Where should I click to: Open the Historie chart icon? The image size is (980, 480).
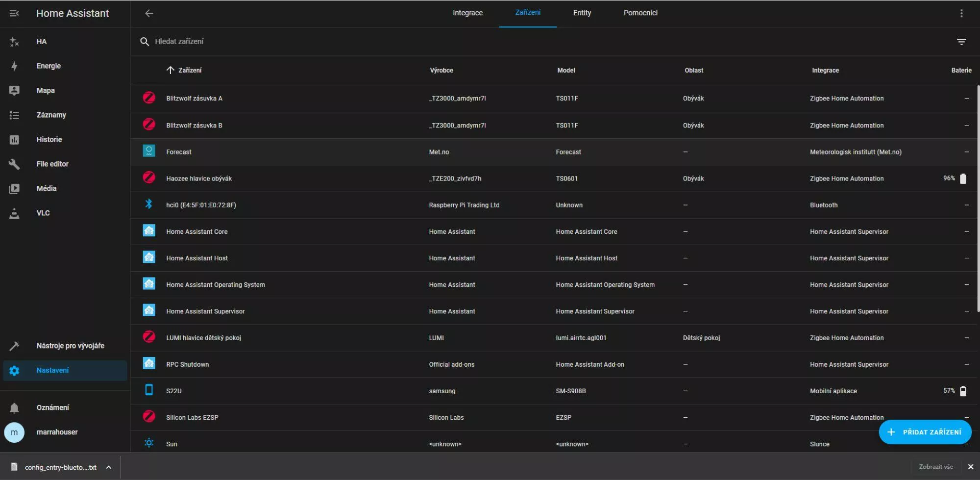click(x=14, y=140)
